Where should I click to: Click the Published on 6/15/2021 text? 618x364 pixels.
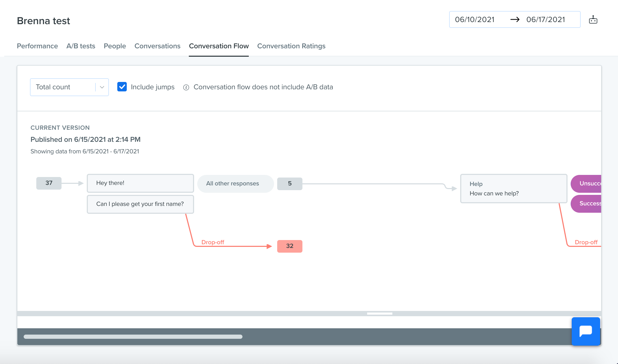[85, 139]
